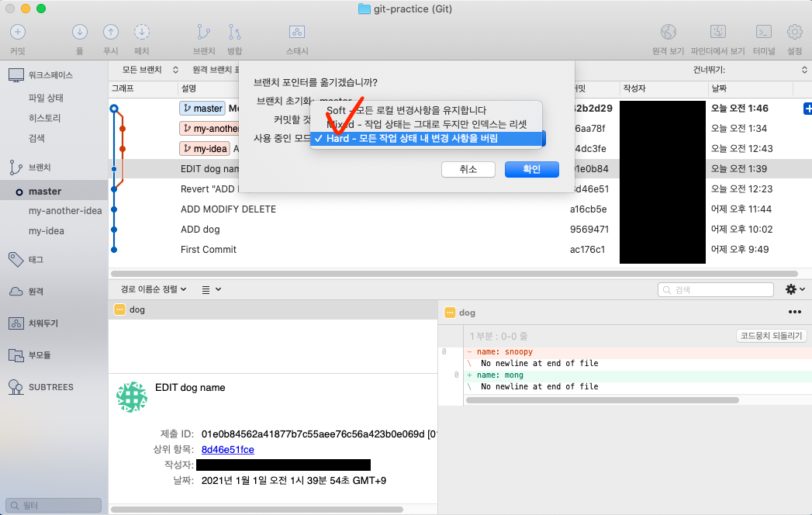The width and height of the screenshot is (812, 515).
Task: Click Show in Finder (파인더에서 보기) icon
Action: [x=717, y=32]
